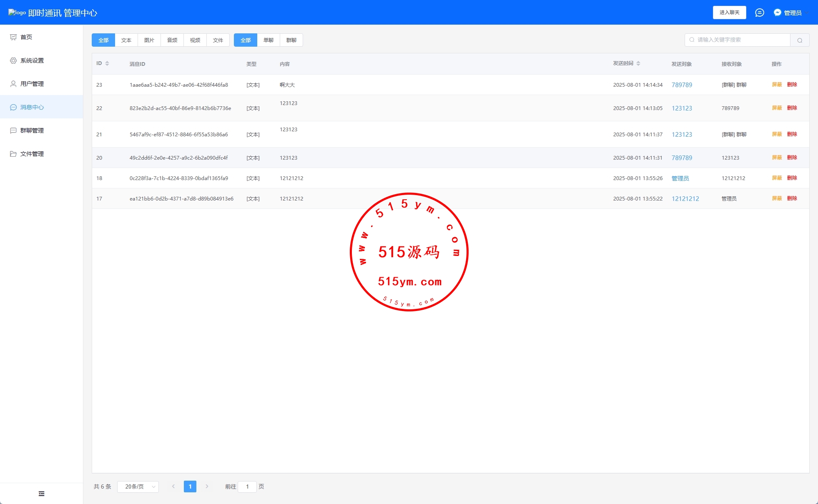This screenshot has height=504, width=818.
Task: Collapse sidebar with bottom hamburger icon
Action: point(41,494)
